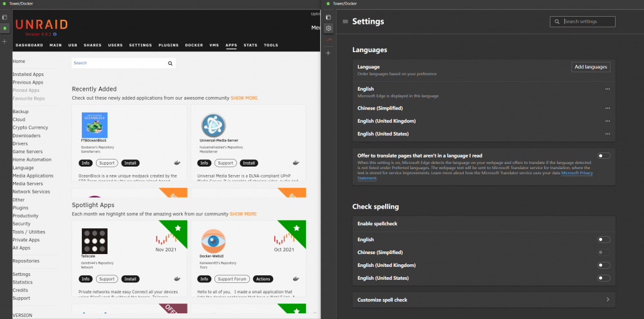Screen dimensions: 644x319
Task: Open more options for English language
Action: coord(607,89)
